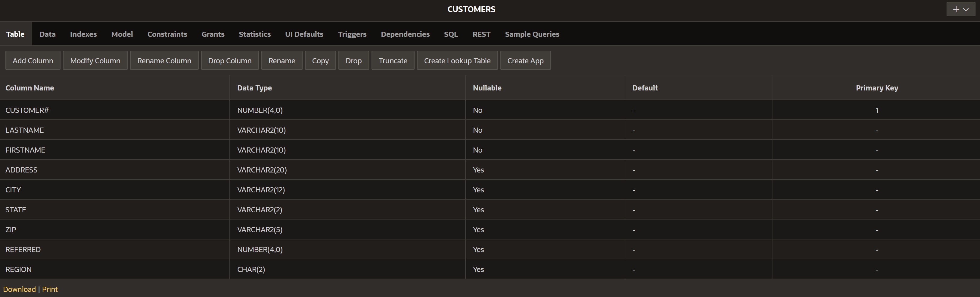
Task: Show the Statistics tab
Action: (x=255, y=34)
